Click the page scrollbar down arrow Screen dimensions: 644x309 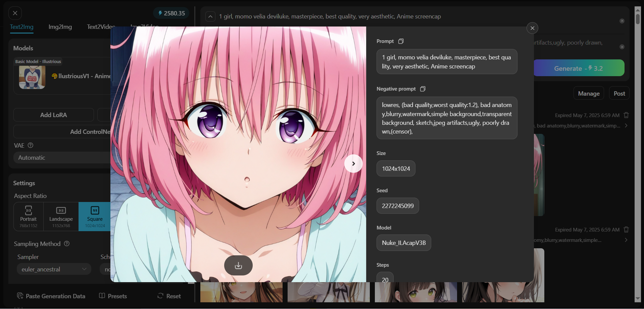pyautogui.click(x=638, y=299)
